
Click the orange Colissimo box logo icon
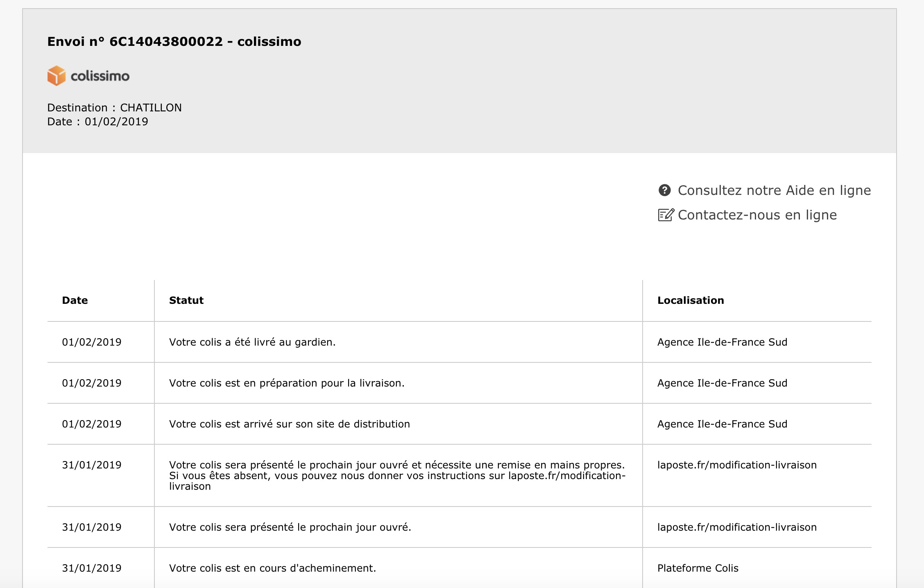pos(57,76)
